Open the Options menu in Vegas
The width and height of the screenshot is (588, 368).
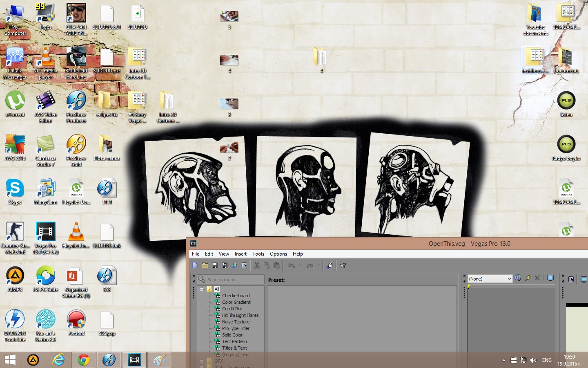[278, 254]
